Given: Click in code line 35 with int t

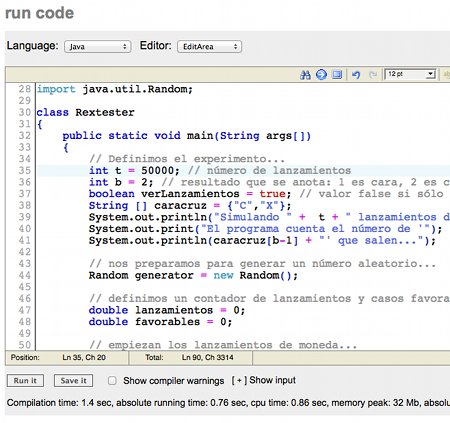Looking at the screenshot, I should tap(220, 171).
